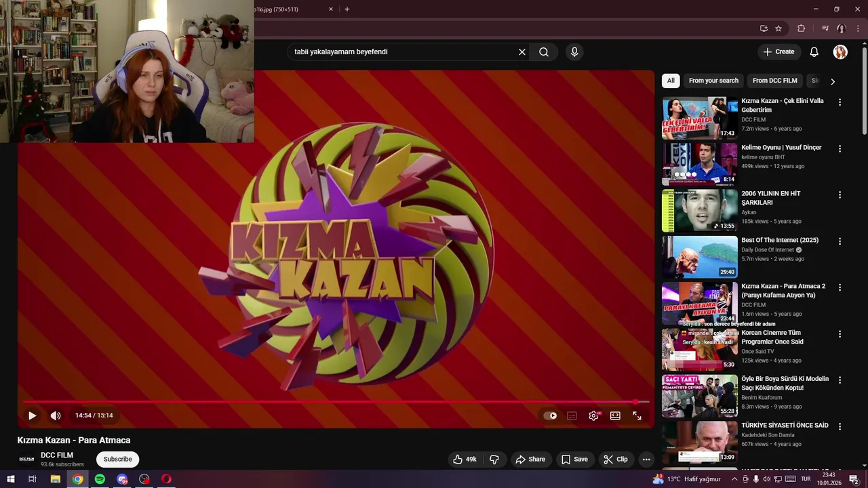Open Öyle Bir Boya Sürdü Ki video
The image size is (868, 488).
point(700,396)
